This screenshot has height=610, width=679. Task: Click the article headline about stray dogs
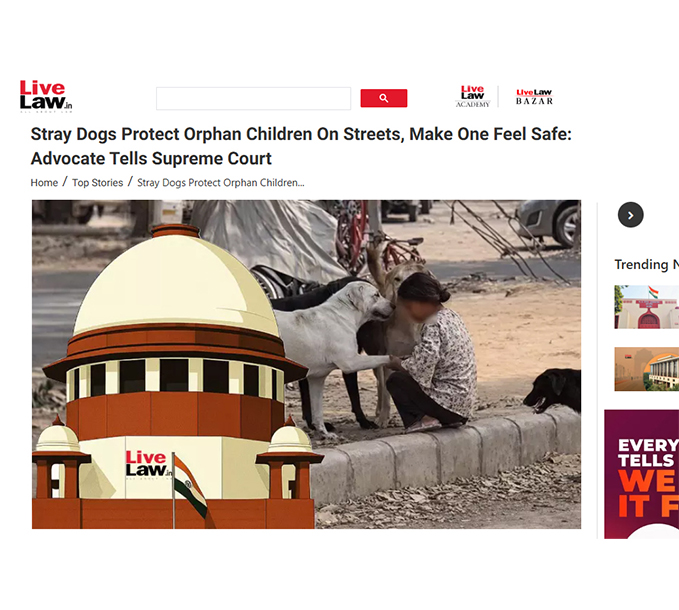(301, 146)
